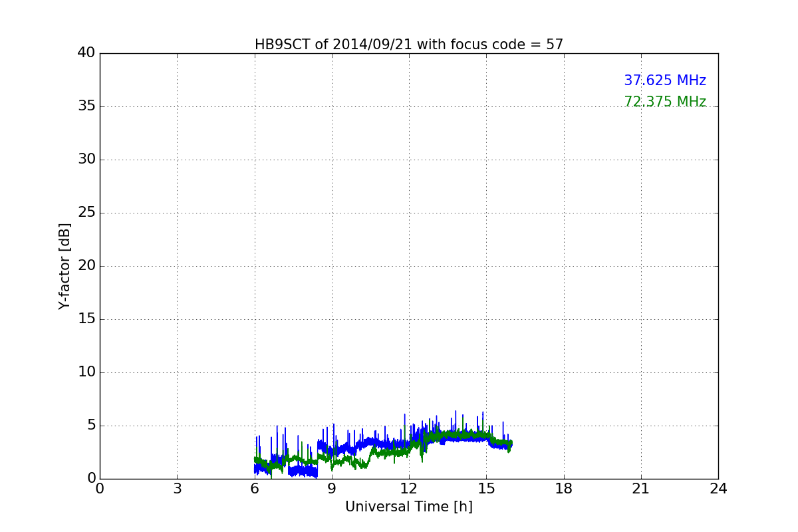Click the y-axis tick label '25'
798x532 pixels.
tap(86, 213)
